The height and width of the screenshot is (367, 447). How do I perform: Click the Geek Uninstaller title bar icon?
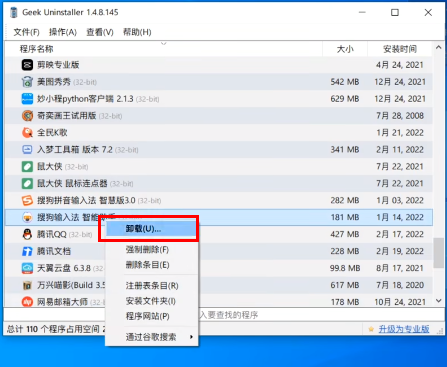point(14,12)
